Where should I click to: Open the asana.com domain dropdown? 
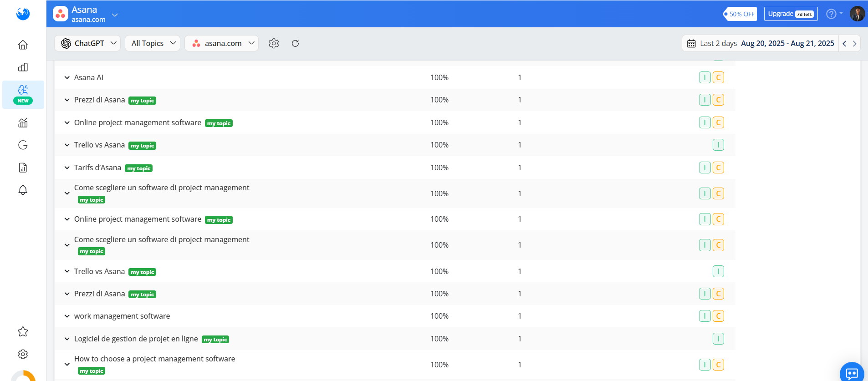click(x=222, y=43)
